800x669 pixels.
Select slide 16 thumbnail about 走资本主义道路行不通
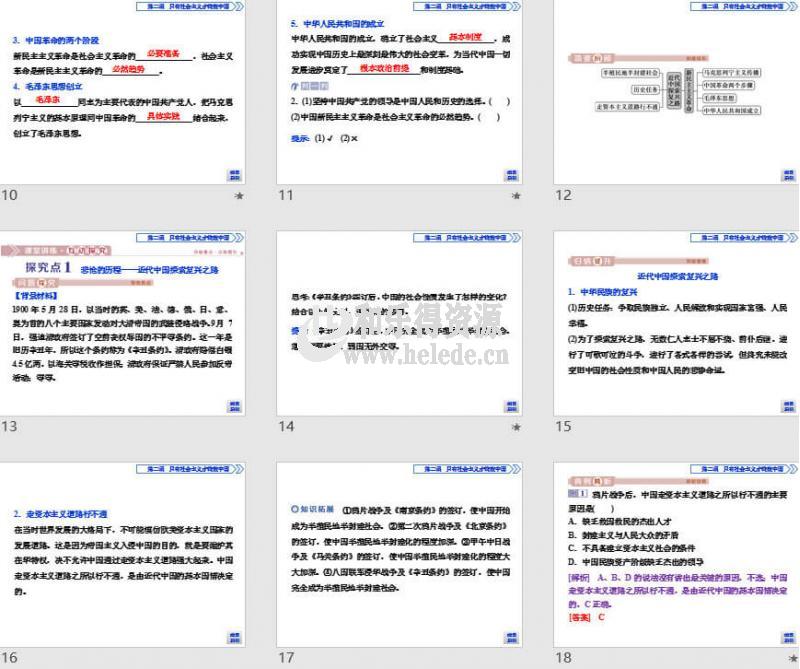(122, 555)
